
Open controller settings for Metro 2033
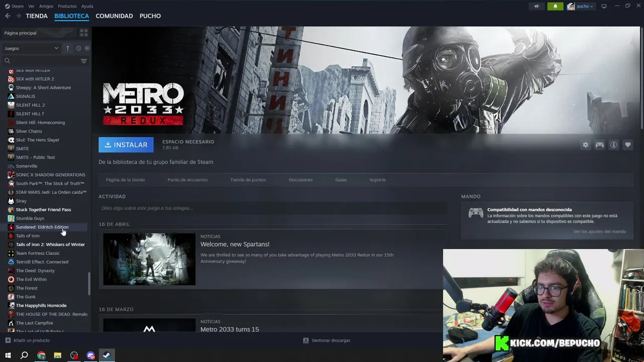pyautogui.click(x=600, y=145)
